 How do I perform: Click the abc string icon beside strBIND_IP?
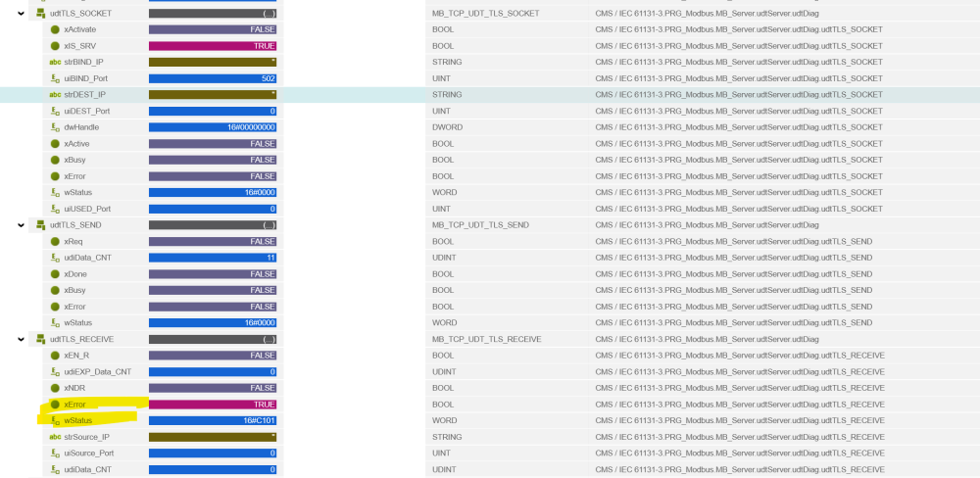pyautogui.click(x=55, y=62)
